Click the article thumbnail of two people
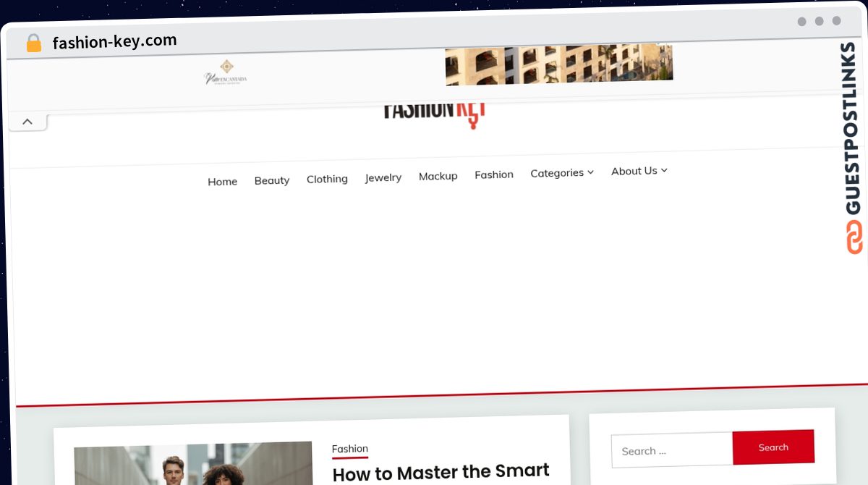The image size is (868, 485). [193, 464]
